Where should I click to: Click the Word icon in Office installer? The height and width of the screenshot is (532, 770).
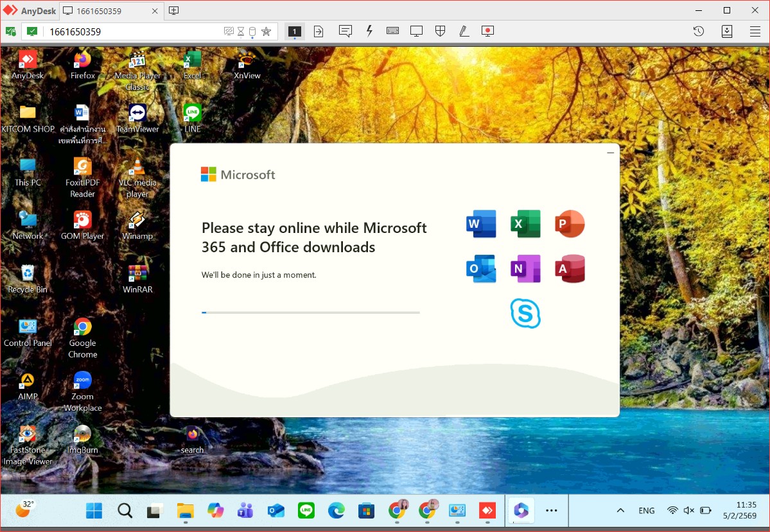[481, 224]
